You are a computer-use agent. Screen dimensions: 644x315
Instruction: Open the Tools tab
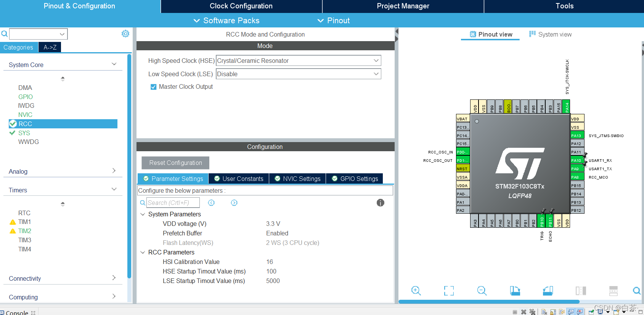pyautogui.click(x=564, y=6)
